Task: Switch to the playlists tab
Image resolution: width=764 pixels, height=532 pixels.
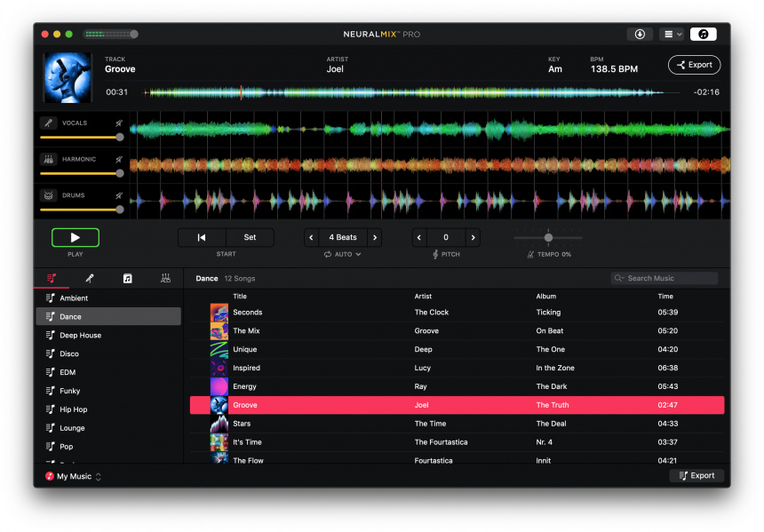Action: (x=52, y=278)
